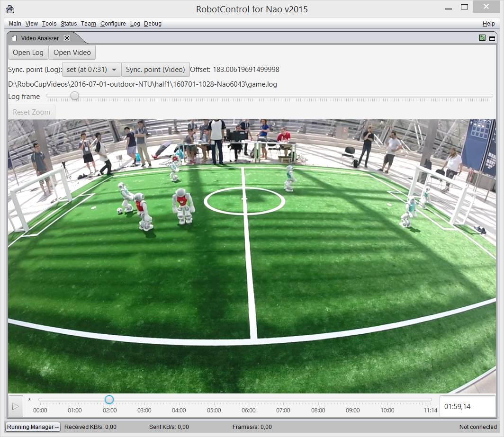Click the Sync. point (Video) button
The width and height of the screenshot is (504, 437).
[x=155, y=70]
